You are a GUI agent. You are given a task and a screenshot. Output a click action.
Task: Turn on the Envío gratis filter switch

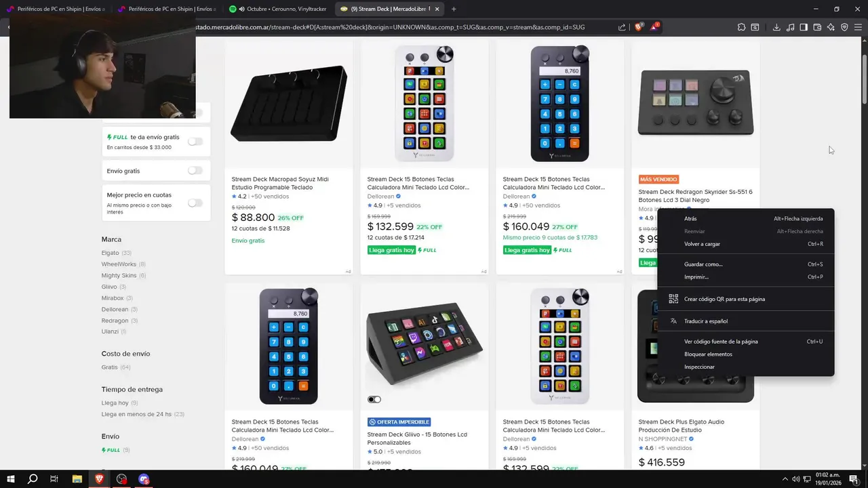[x=195, y=171]
